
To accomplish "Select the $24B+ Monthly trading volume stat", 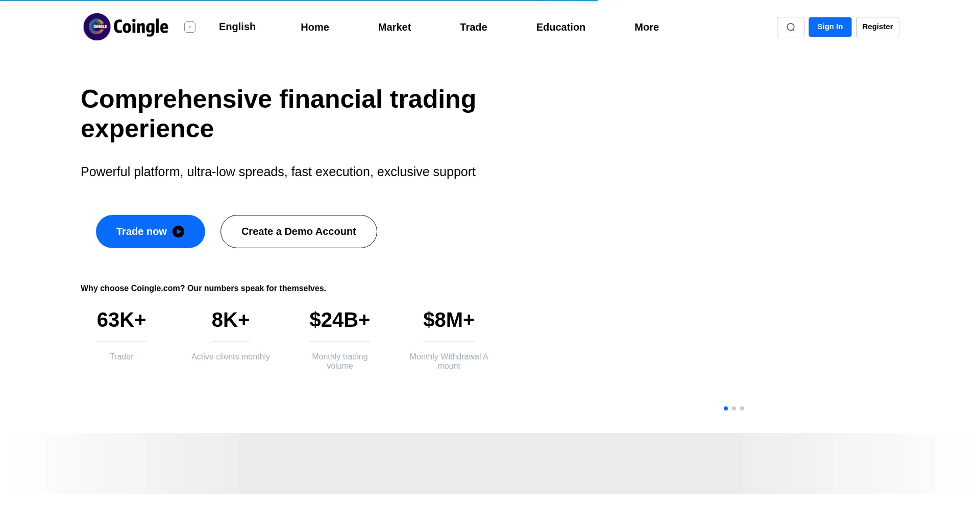I will click(x=339, y=320).
